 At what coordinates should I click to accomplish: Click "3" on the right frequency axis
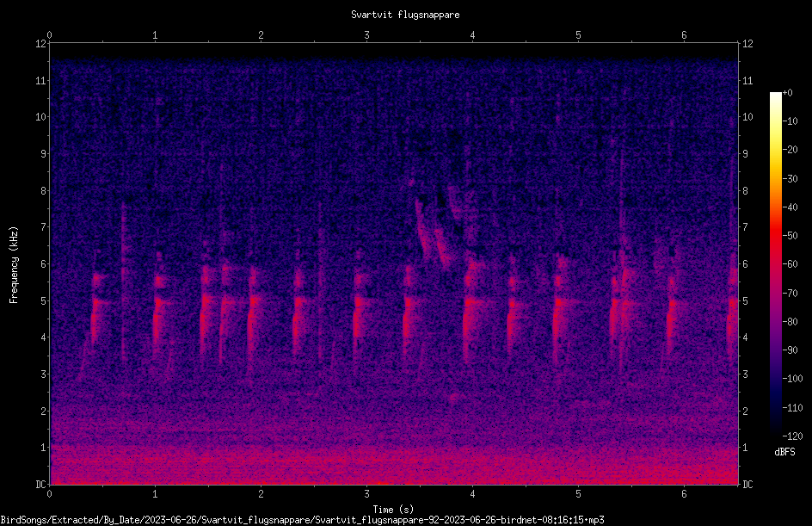tap(745, 374)
